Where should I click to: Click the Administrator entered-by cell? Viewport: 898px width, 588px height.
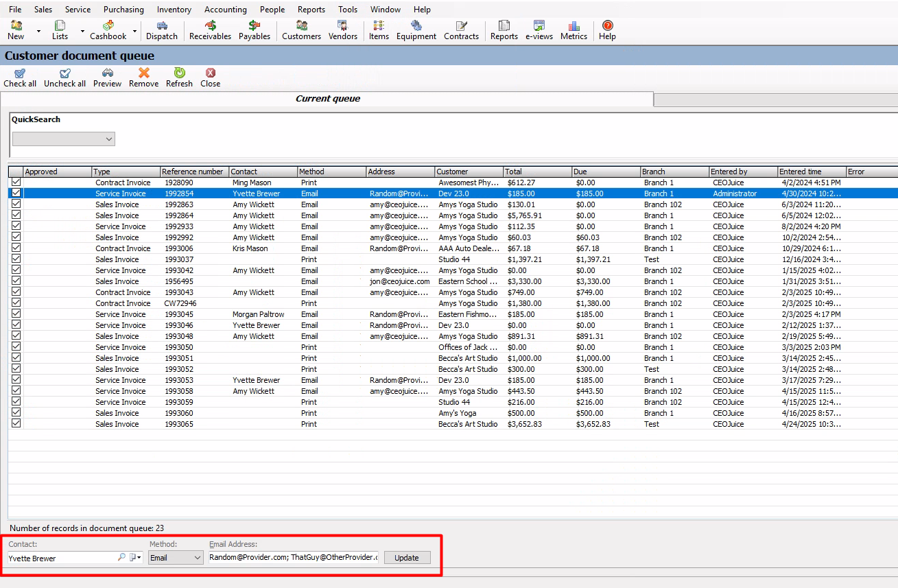743,193
